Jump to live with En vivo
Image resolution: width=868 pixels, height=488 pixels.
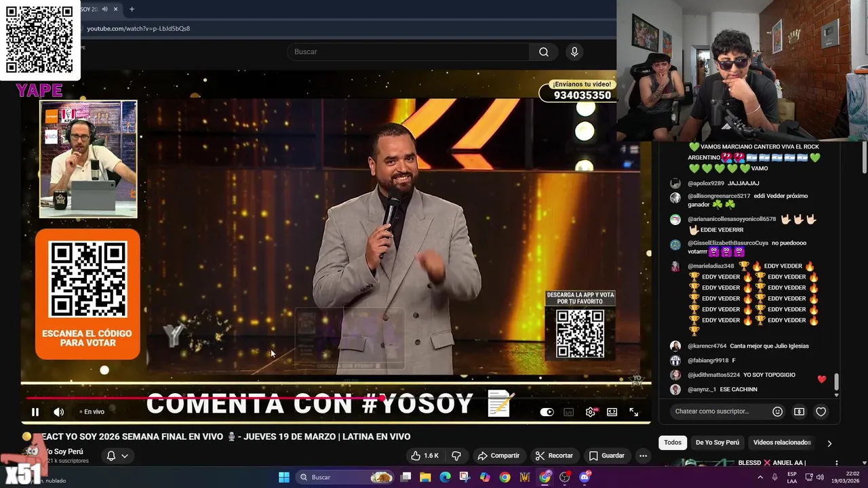pos(92,411)
